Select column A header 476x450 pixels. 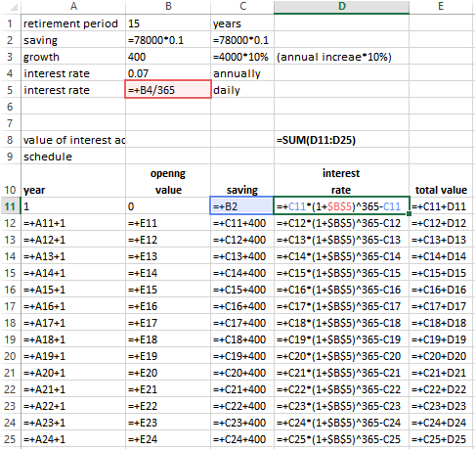[x=73, y=7]
